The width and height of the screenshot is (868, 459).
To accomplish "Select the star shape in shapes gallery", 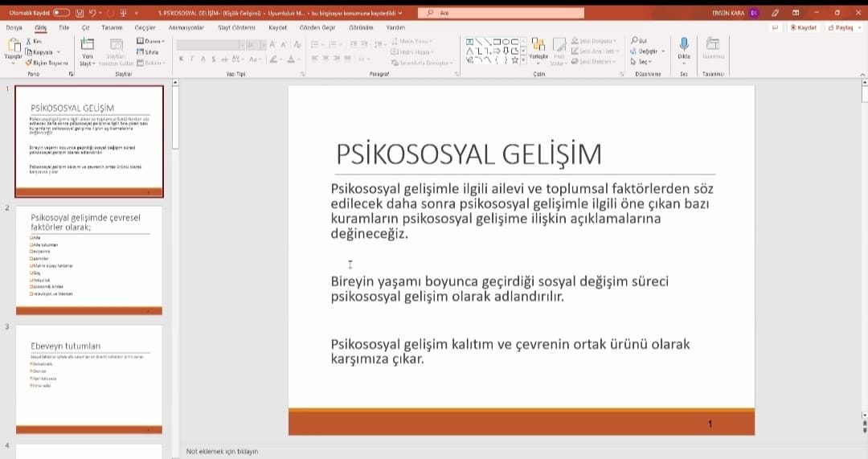I will coord(515,60).
